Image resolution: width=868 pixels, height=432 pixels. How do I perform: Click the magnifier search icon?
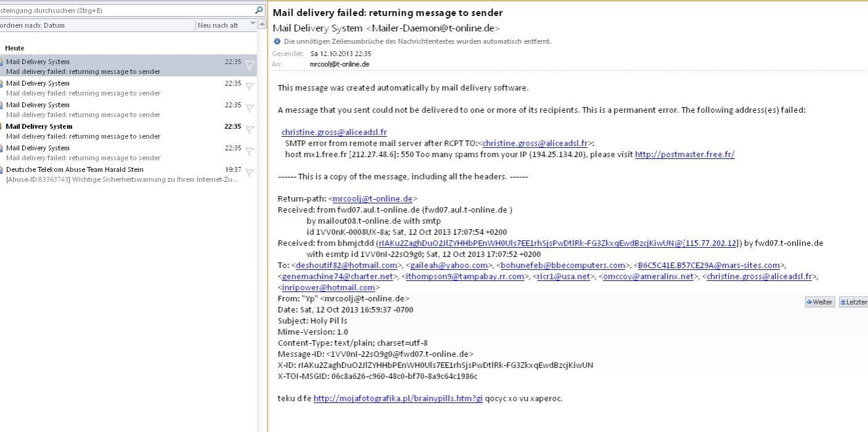click(259, 10)
